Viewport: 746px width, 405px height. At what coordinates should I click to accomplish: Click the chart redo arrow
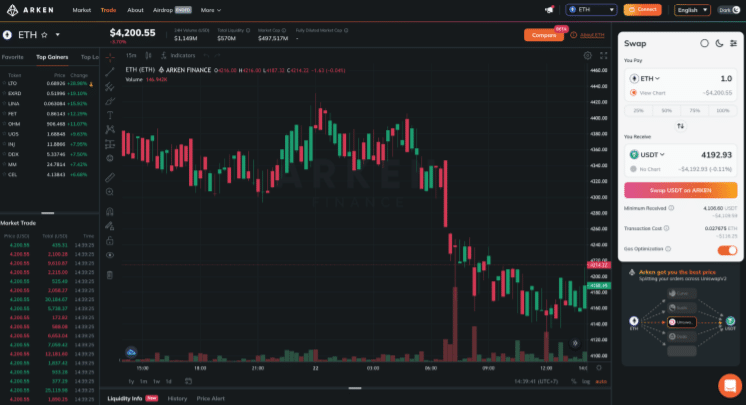click(x=217, y=56)
